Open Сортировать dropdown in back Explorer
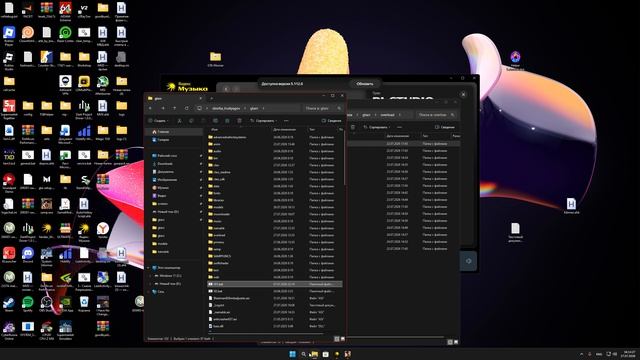Screen dimensions: 640x360 (x=376, y=127)
